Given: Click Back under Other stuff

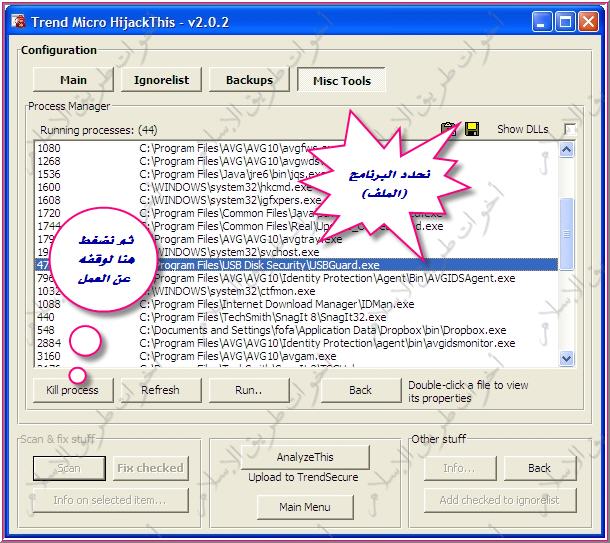Looking at the screenshot, I should [540, 468].
